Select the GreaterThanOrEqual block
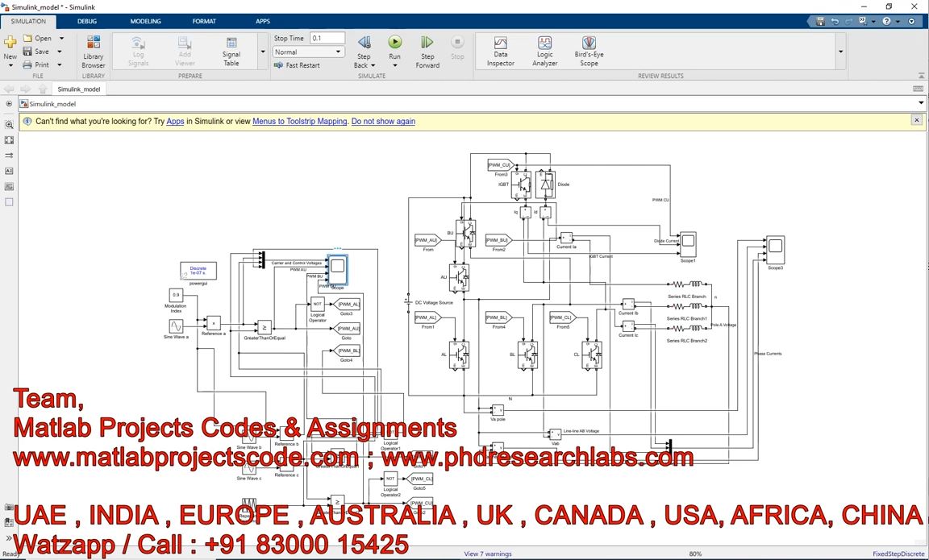Screen dimensions: 929x560 coord(265,327)
